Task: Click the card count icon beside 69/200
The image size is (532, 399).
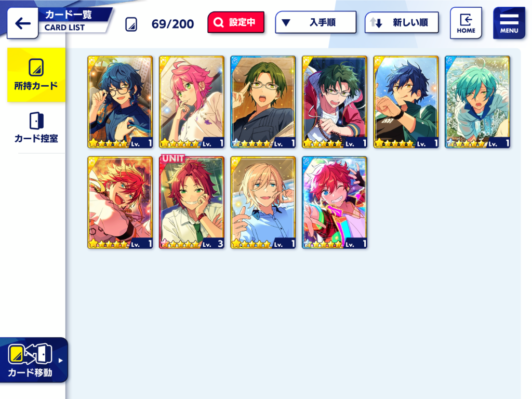Action: (131, 24)
